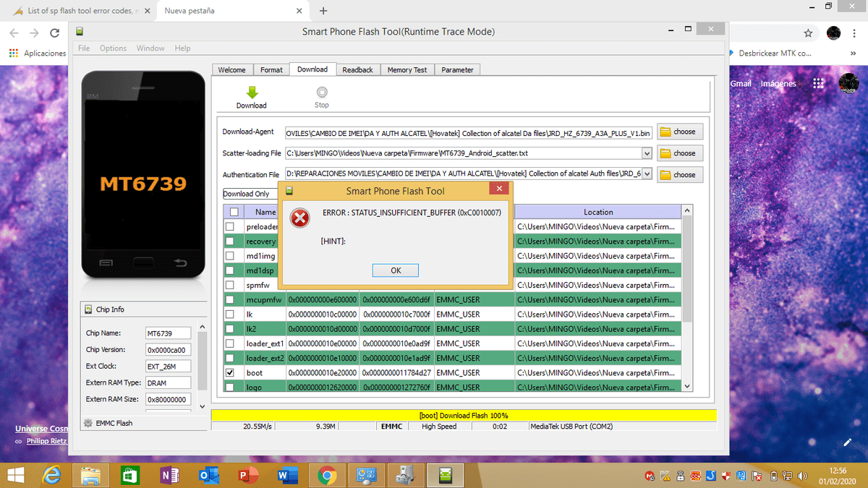This screenshot has height=488, width=868.
Task: Click the Chip Name field showing MT6739
Action: point(168,333)
